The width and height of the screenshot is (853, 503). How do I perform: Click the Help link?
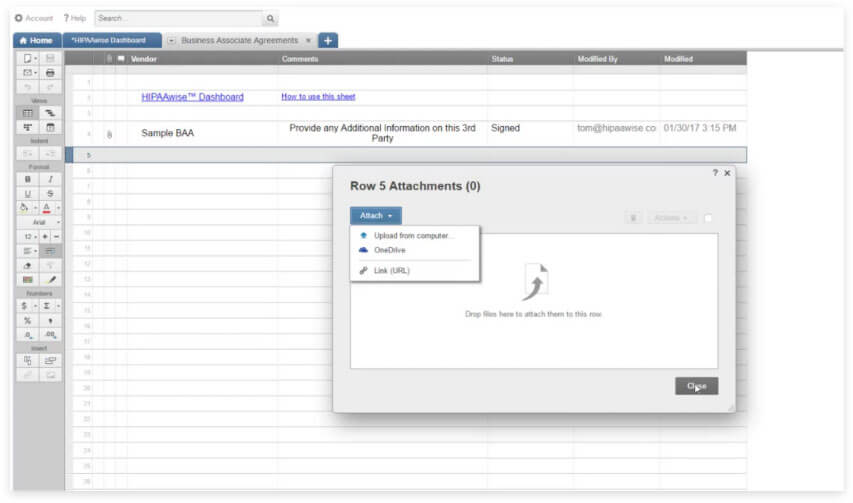click(75, 18)
